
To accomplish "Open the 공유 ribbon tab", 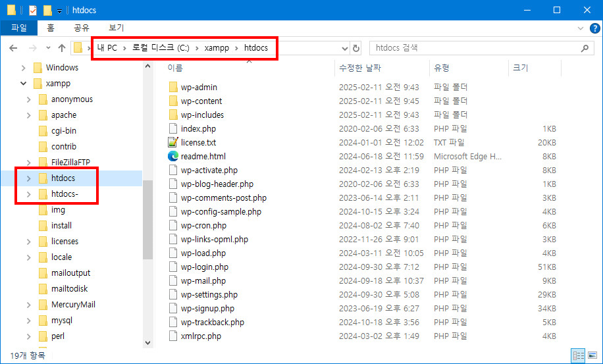I will pos(82,28).
